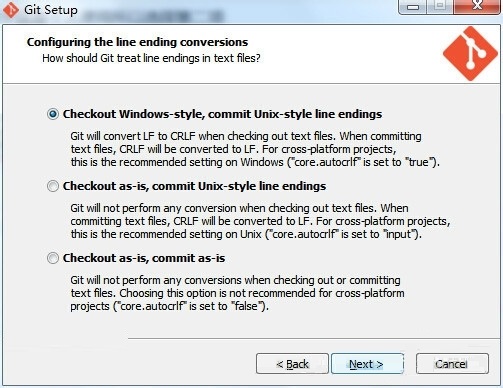This screenshot has width=503, height=388.
Task: Select Checkout as-is, commit Unix-style option
Action: (53, 186)
